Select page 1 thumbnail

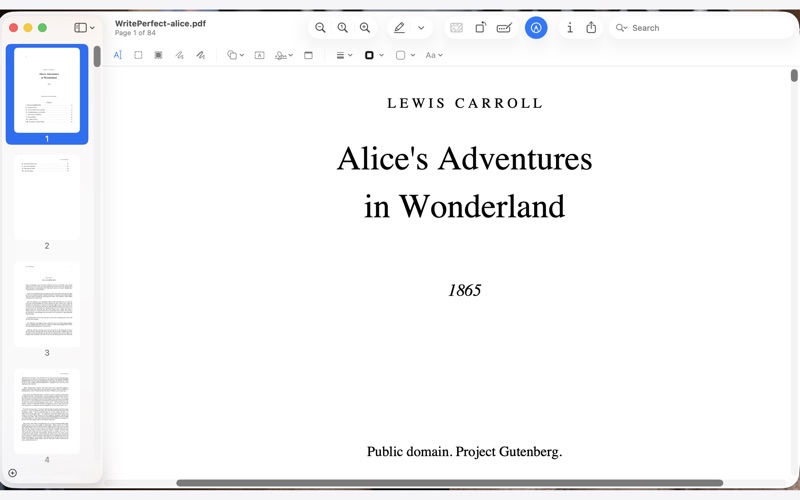point(47,90)
